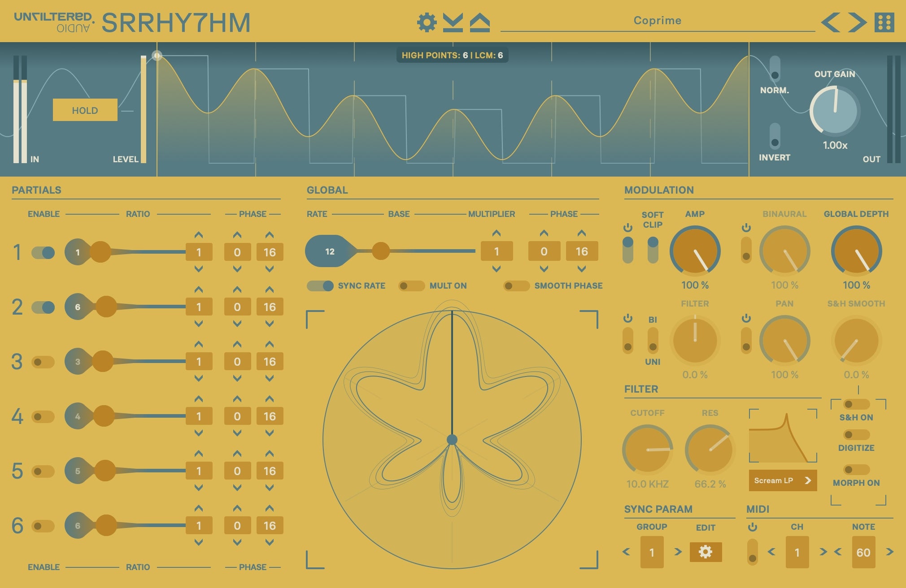Image resolution: width=906 pixels, height=588 pixels.
Task: Turn on MULT ON switch
Action: click(411, 286)
